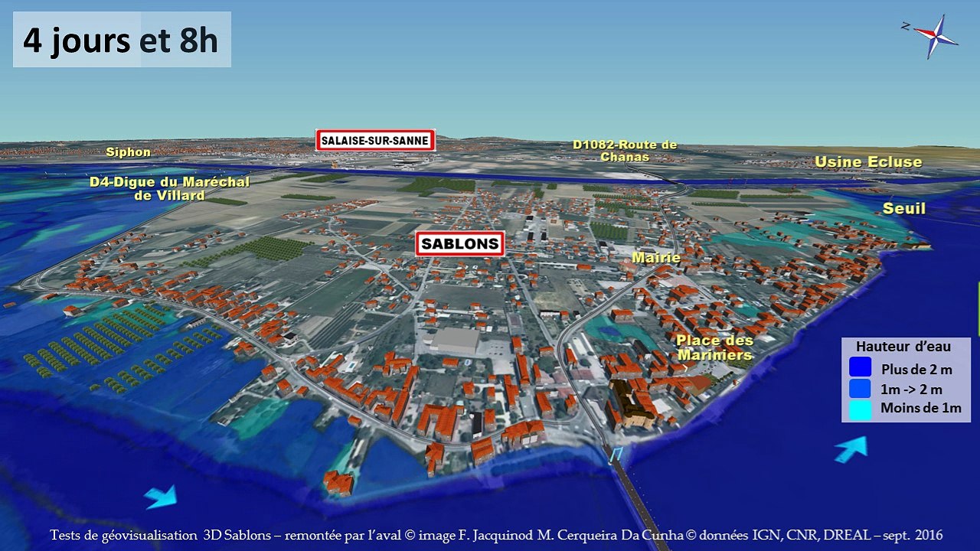This screenshot has height=551, width=980.
Task: Click the cyan flow arrow beside the legend
Action: click(851, 448)
